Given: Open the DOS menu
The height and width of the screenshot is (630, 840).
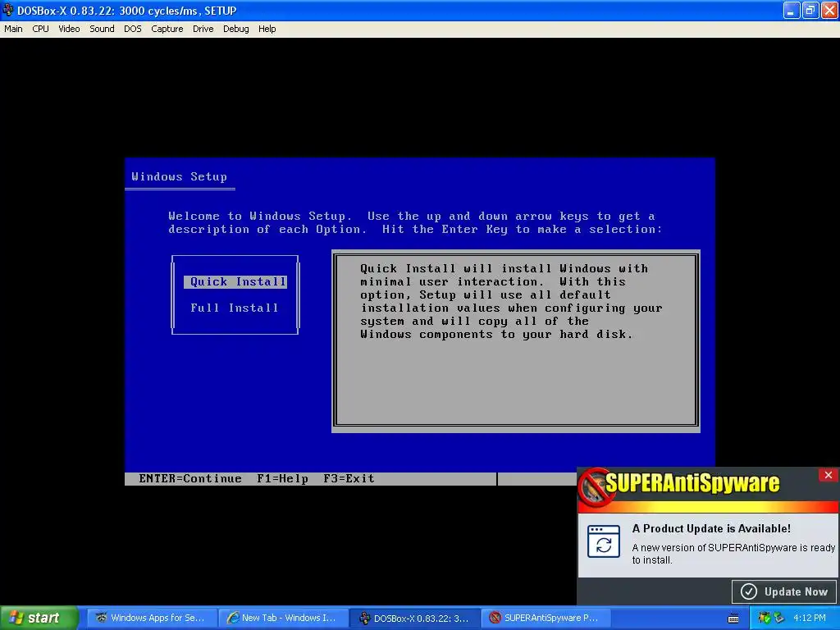Looking at the screenshot, I should point(132,29).
